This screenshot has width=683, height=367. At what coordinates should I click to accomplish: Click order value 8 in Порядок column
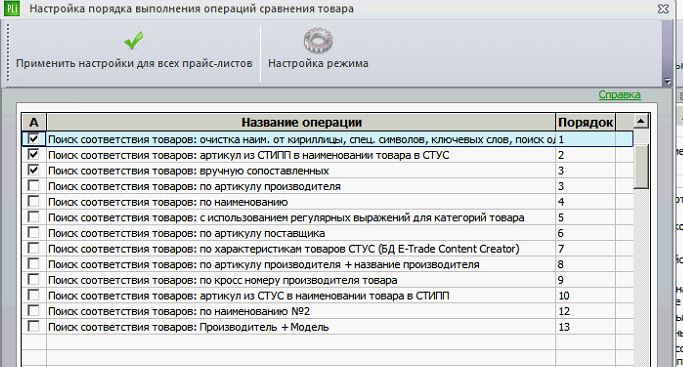561,265
